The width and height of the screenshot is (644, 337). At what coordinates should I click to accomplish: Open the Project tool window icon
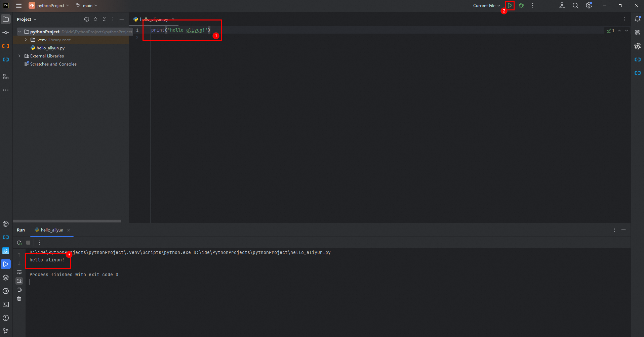coord(6,19)
